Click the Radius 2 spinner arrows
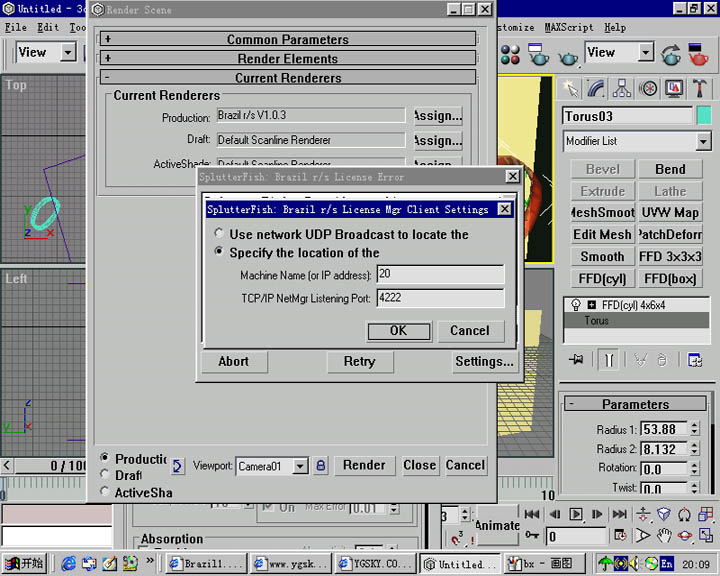The width and height of the screenshot is (720, 576). point(694,448)
